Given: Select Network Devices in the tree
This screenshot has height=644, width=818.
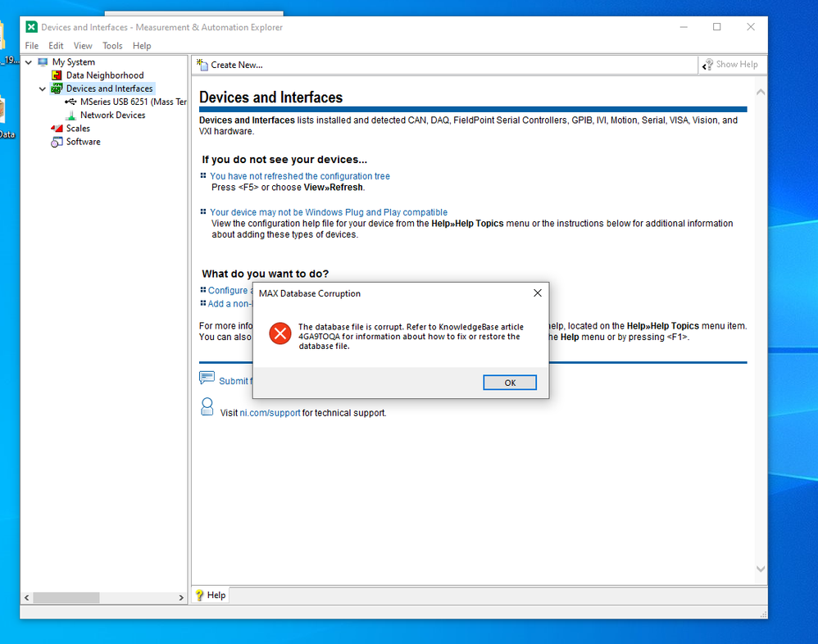Looking at the screenshot, I should [x=112, y=116].
